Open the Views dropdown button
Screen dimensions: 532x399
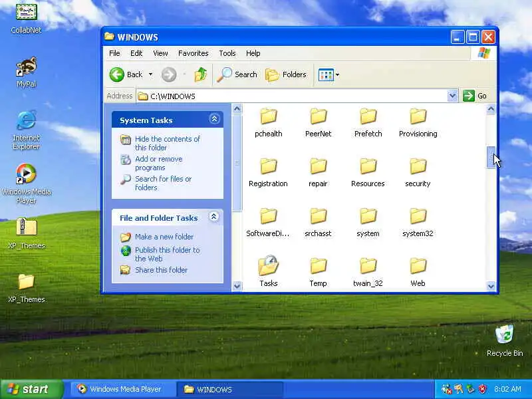coord(329,74)
